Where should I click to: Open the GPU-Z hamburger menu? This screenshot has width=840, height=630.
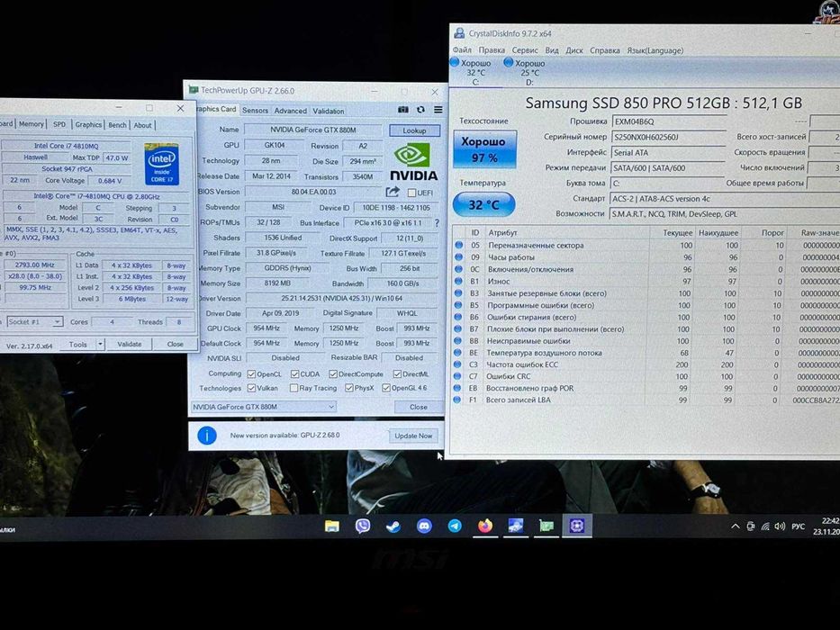pos(438,109)
